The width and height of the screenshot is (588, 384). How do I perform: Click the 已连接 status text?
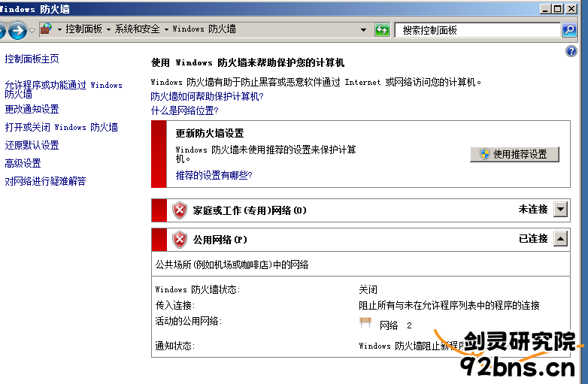[x=533, y=239]
